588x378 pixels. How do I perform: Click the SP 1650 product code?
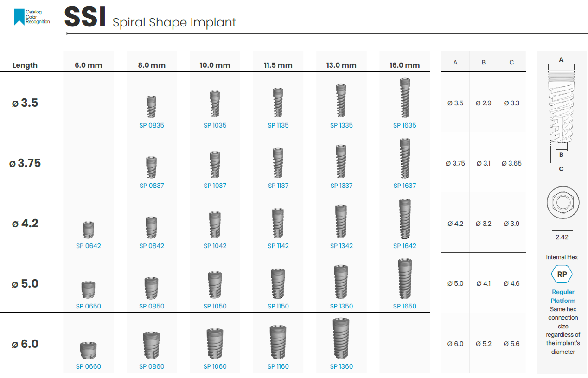(404, 306)
